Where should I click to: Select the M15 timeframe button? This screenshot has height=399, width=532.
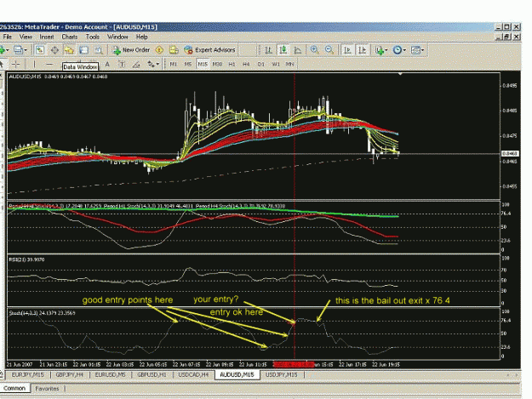click(203, 64)
